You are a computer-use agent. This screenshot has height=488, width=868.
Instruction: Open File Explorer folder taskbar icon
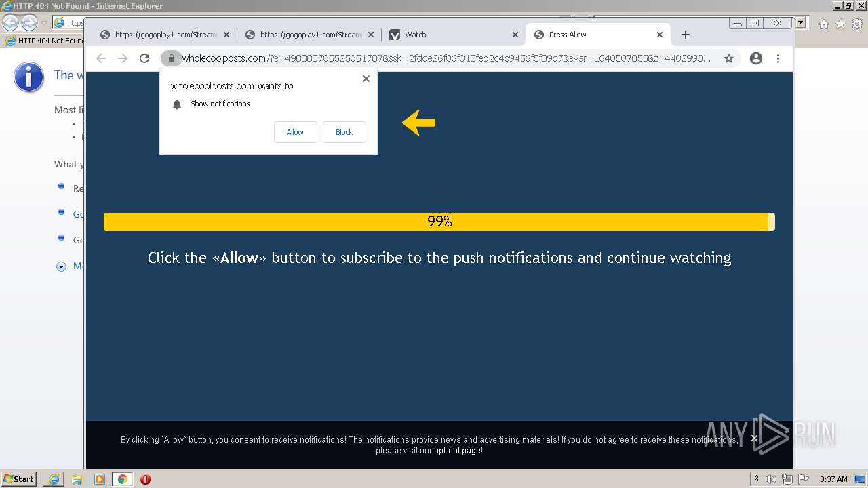77,479
